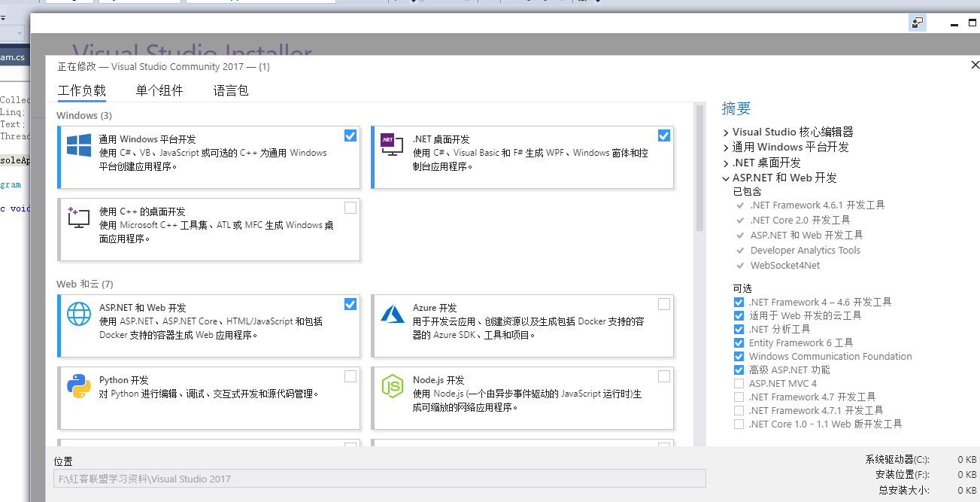
Task: Click the Node.js 开发 hexagon icon
Action: [x=393, y=386]
